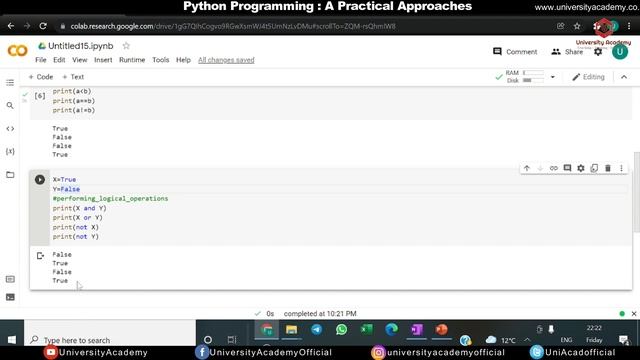
Task: Open the Files folder panel
Action: click(10, 175)
